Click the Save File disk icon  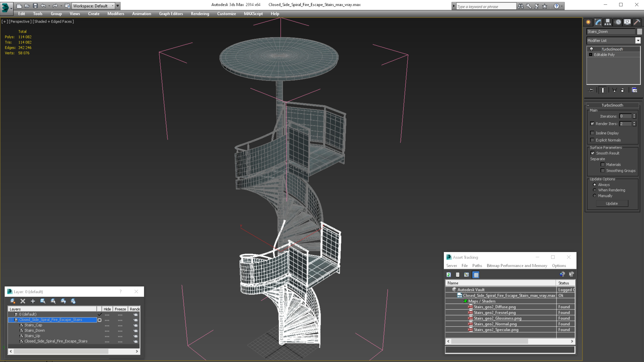(x=35, y=6)
